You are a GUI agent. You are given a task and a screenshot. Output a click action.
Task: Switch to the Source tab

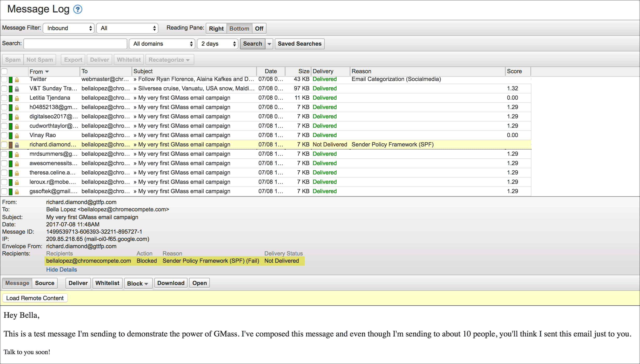pos(44,283)
